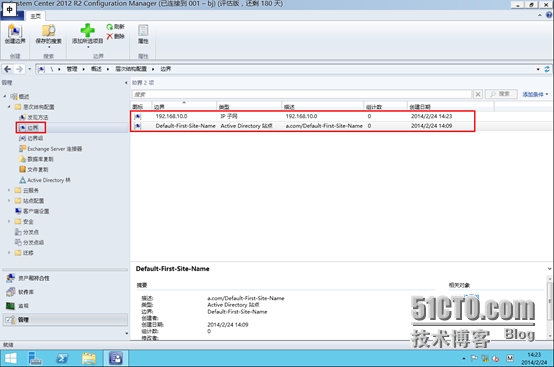Image resolution: width=554 pixels, height=367 pixels.
Task: Click the Create Boundary (创建边界) ribbon icon
Action: [x=15, y=34]
